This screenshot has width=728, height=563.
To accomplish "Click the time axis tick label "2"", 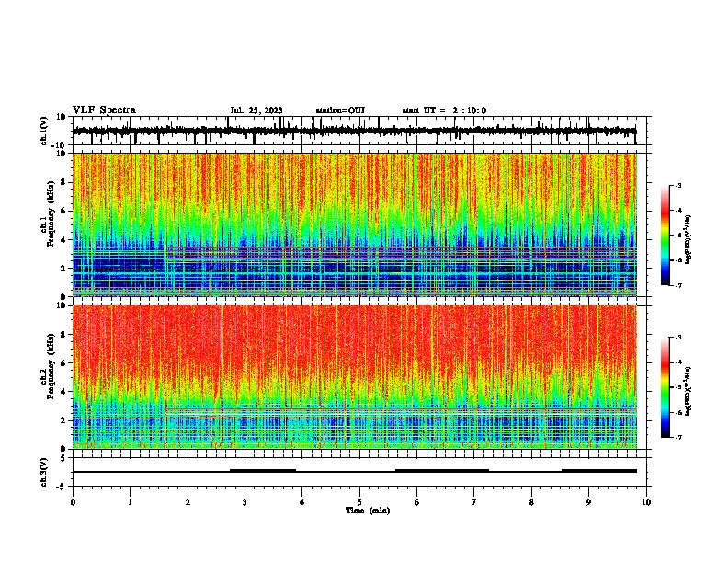I will (188, 502).
